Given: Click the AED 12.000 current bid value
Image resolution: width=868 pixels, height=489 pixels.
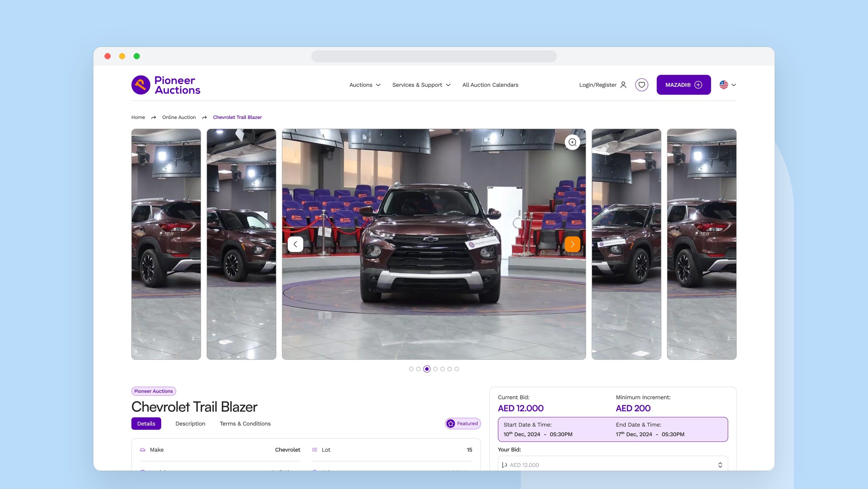Looking at the screenshot, I should tap(520, 408).
